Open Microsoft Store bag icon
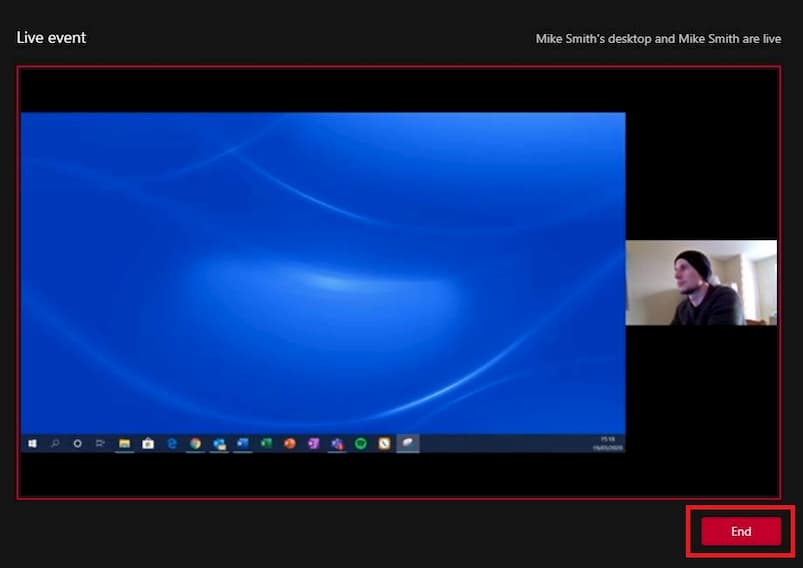 point(148,444)
